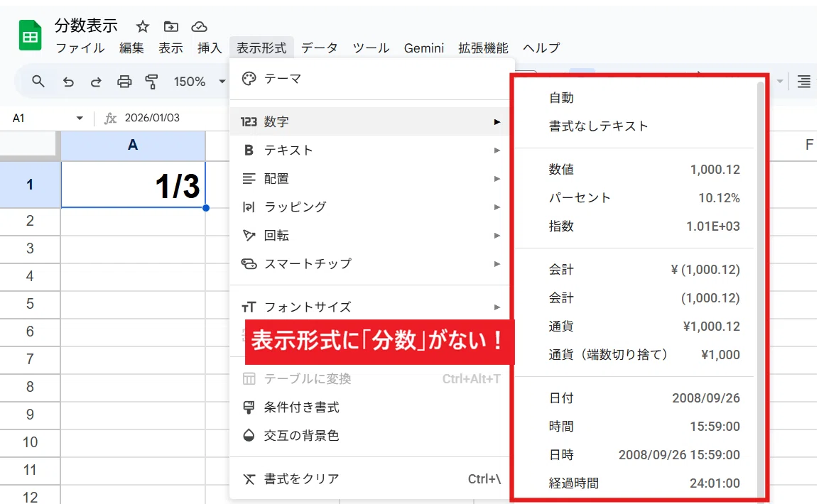Open the A1 name box dropdown
Image resolution: width=819 pixels, height=504 pixels.
point(80,119)
